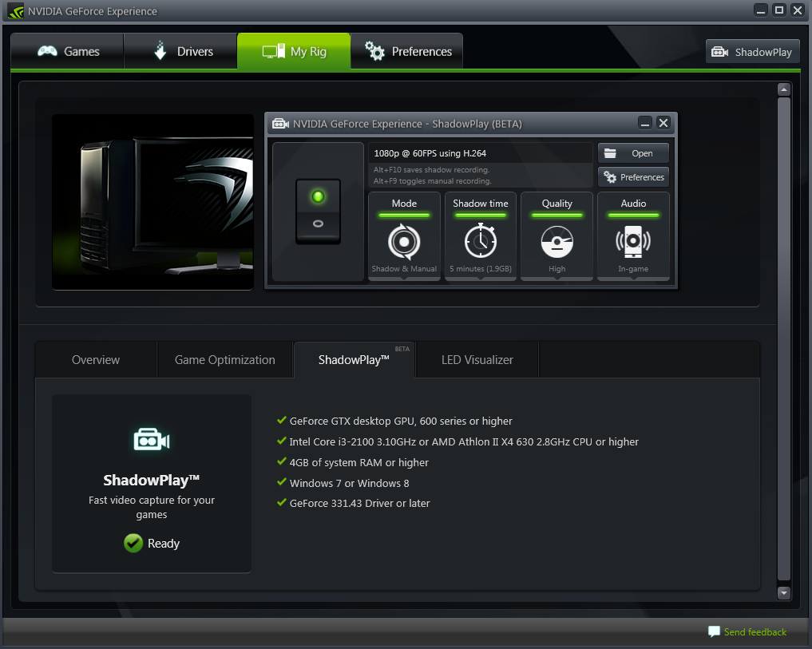Click the Send feedback link
Viewport: 812px width, 649px height.
point(755,632)
